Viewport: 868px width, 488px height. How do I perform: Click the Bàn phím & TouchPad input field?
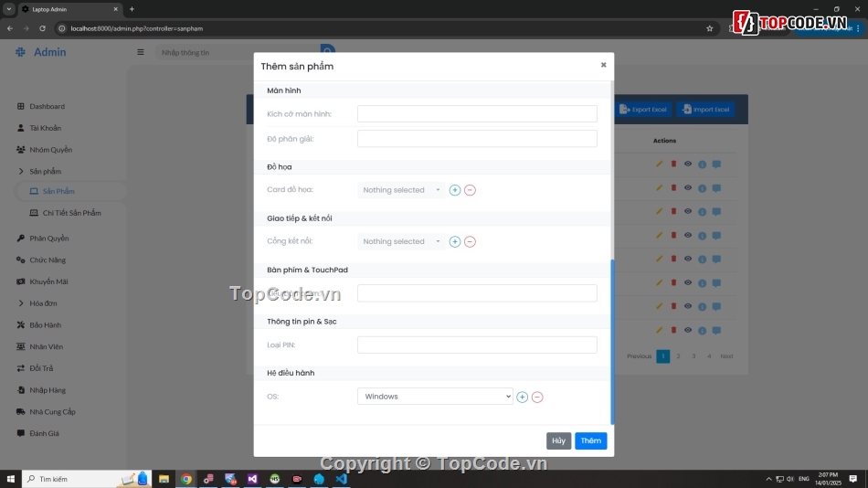(477, 293)
